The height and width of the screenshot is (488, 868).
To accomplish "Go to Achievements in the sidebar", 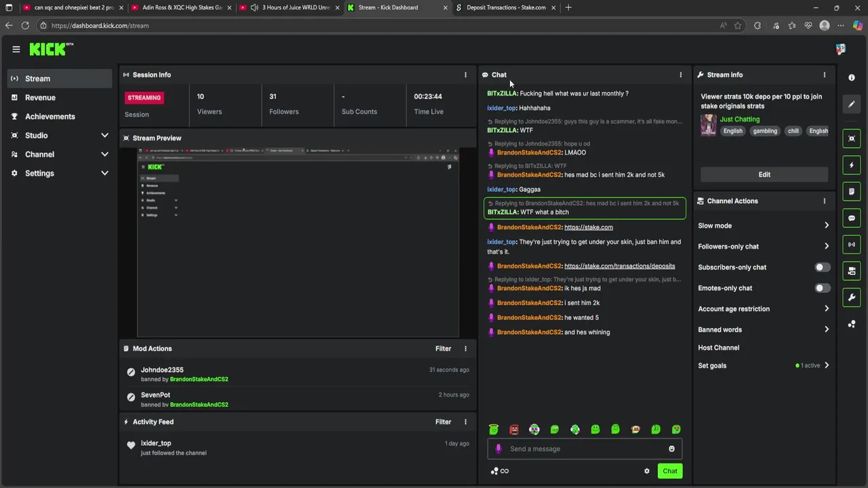I will [60, 117].
